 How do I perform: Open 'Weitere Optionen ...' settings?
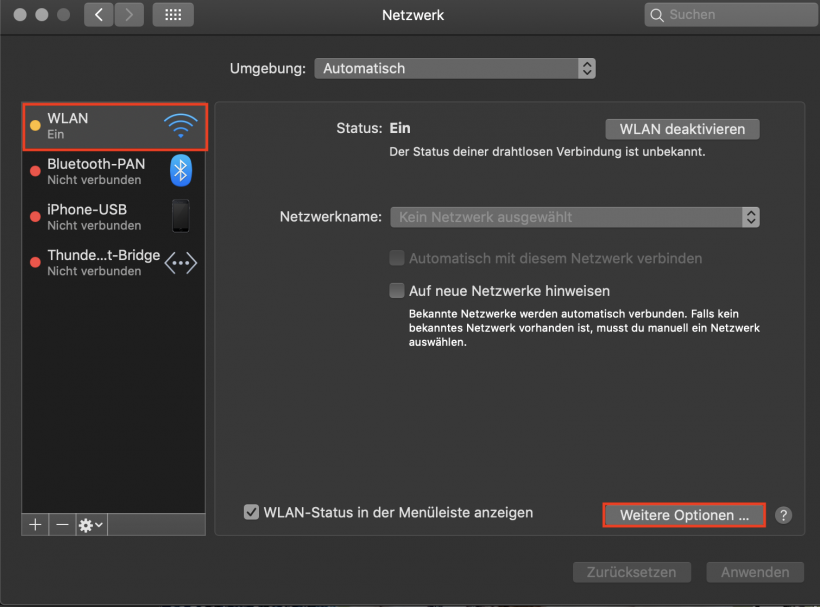click(684, 515)
